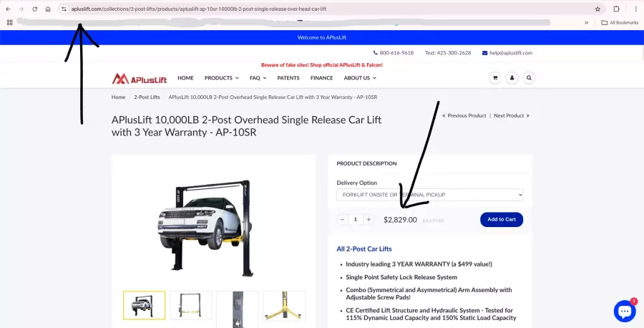644x328 pixels.
Task: Go back using browser back arrow
Action: [8, 9]
